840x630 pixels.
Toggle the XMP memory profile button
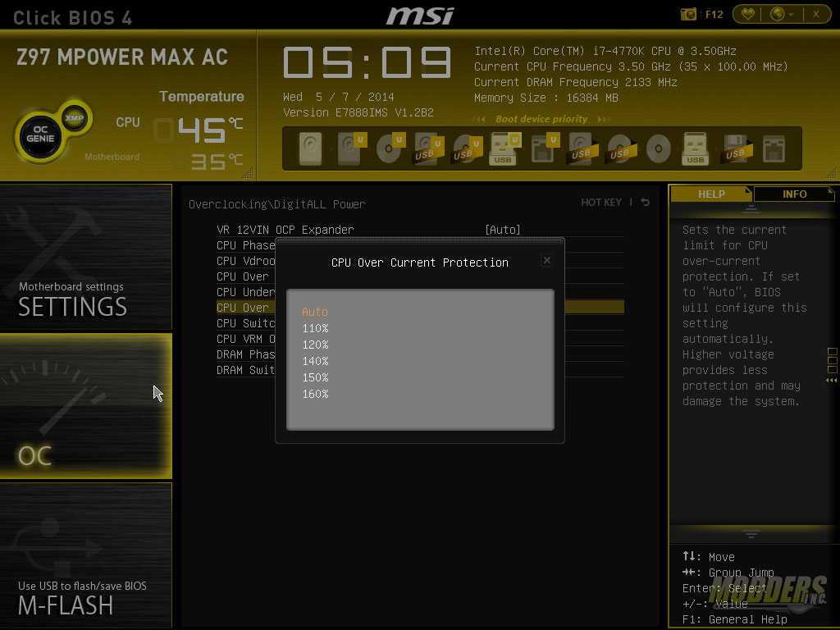(75, 118)
